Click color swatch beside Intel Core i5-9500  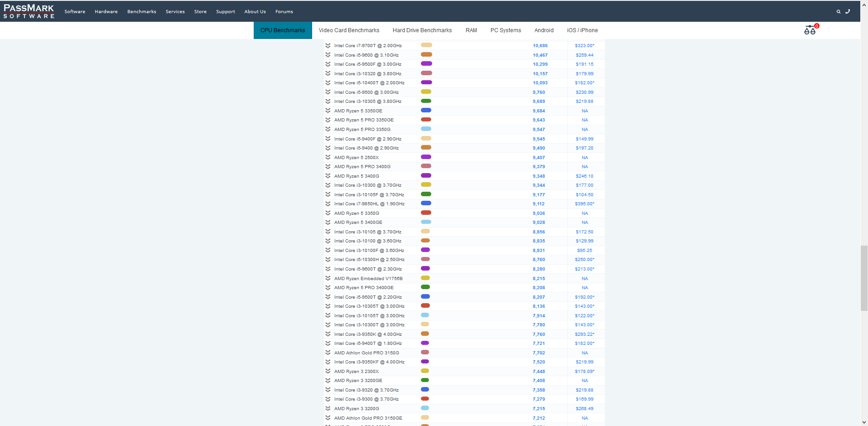click(x=426, y=92)
